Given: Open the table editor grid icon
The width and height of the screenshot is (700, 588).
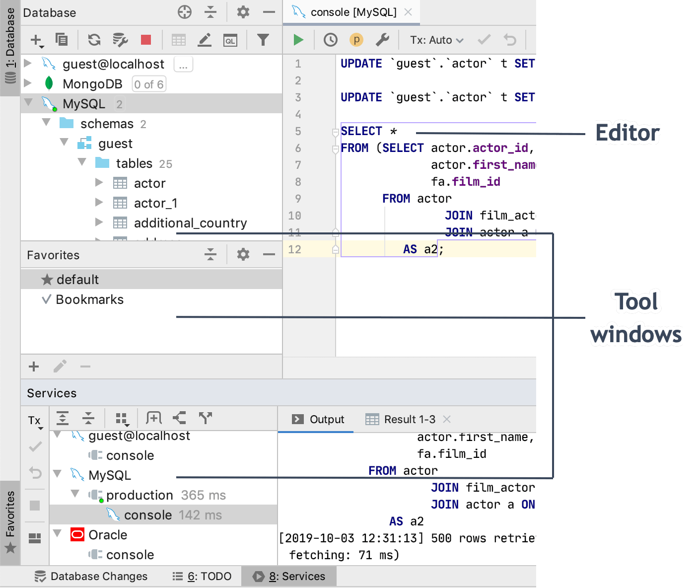Looking at the screenshot, I should (178, 40).
